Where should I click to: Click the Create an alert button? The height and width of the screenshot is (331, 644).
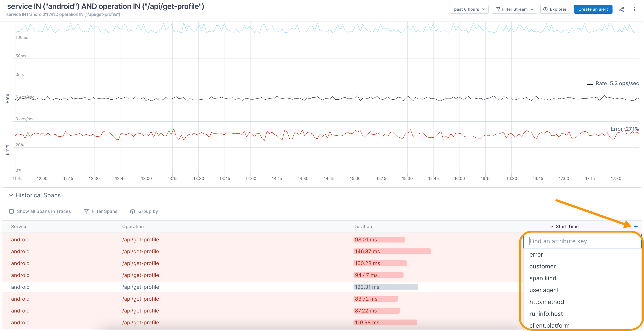click(593, 9)
